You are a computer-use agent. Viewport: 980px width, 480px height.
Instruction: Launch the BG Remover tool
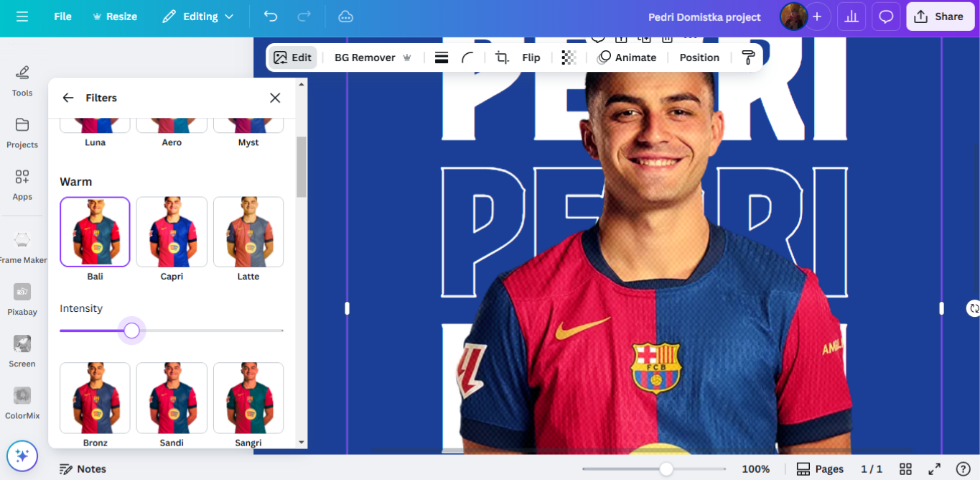pos(373,57)
